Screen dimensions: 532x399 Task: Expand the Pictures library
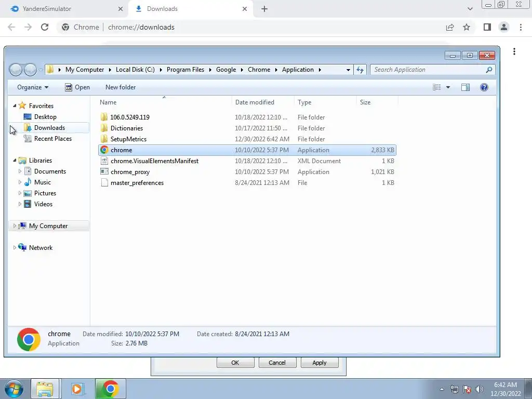click(20, 193)
